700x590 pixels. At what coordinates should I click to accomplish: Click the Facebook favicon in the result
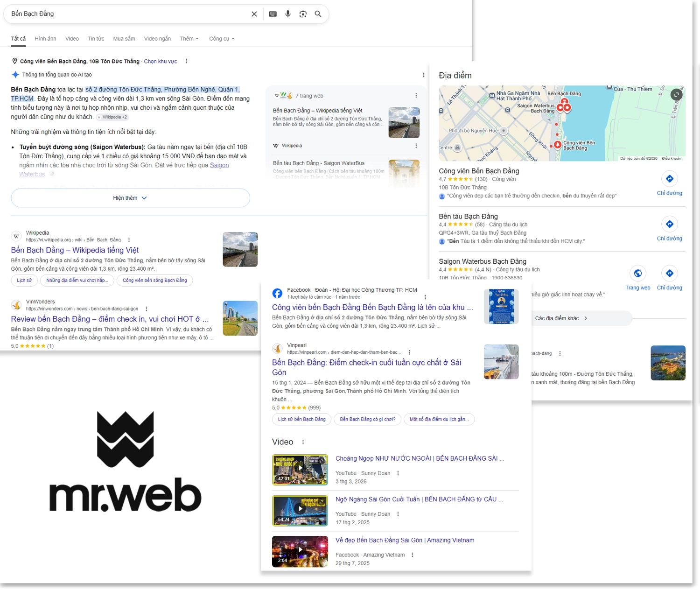pos(277,293)
